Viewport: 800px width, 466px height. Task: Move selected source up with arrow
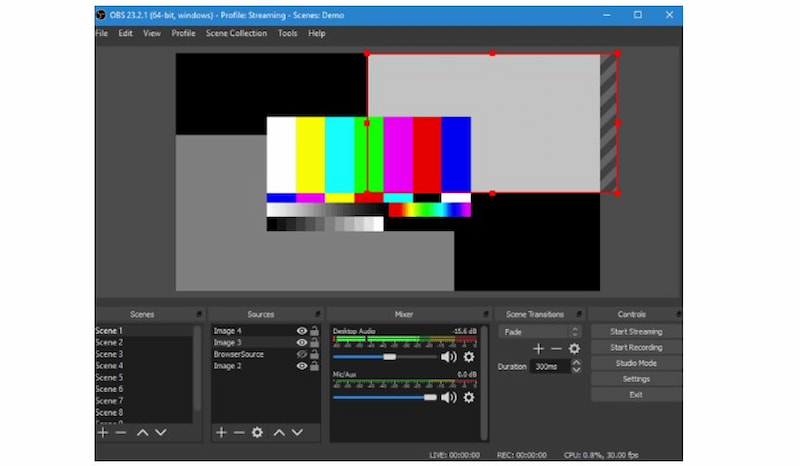coord(280,432)
